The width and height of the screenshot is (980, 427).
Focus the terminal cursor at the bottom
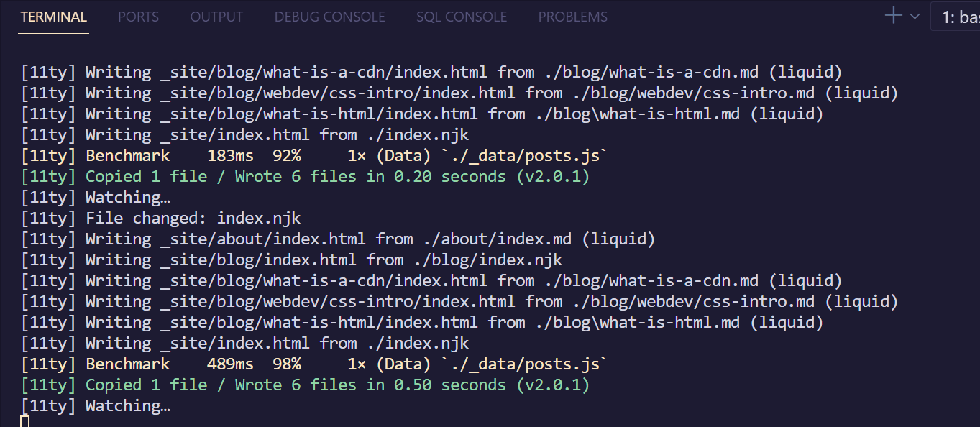[x=24, y=421]
